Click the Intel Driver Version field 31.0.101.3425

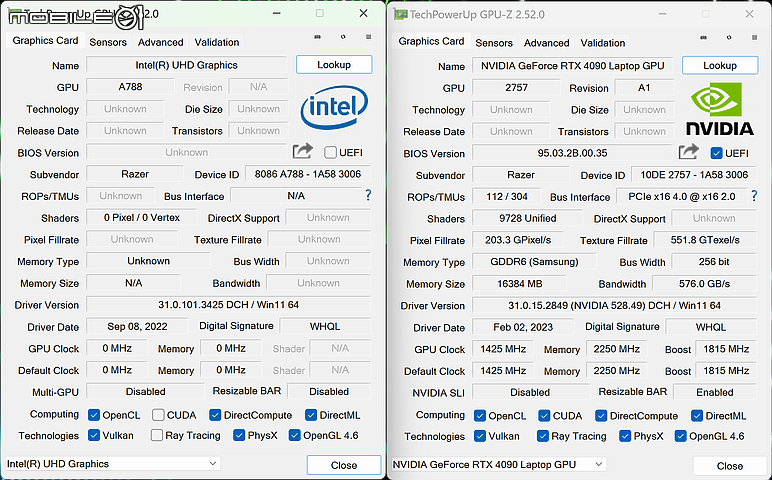click(x=228, y=305)
